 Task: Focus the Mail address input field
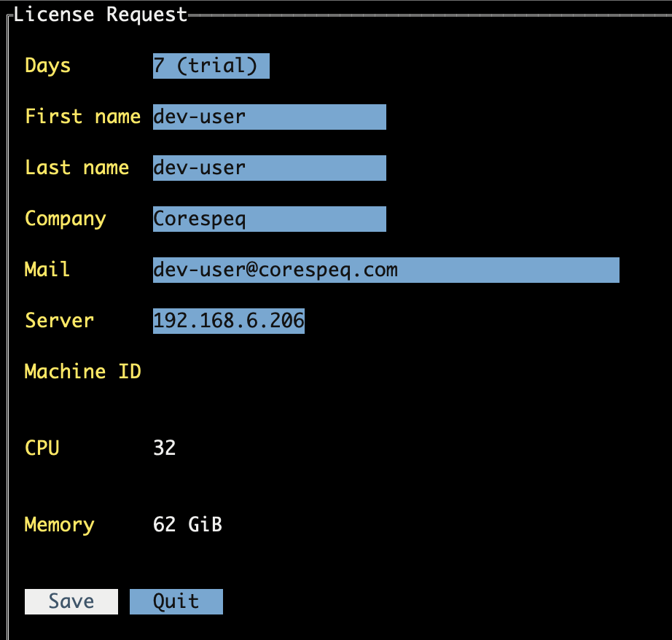tap(386, 270)
